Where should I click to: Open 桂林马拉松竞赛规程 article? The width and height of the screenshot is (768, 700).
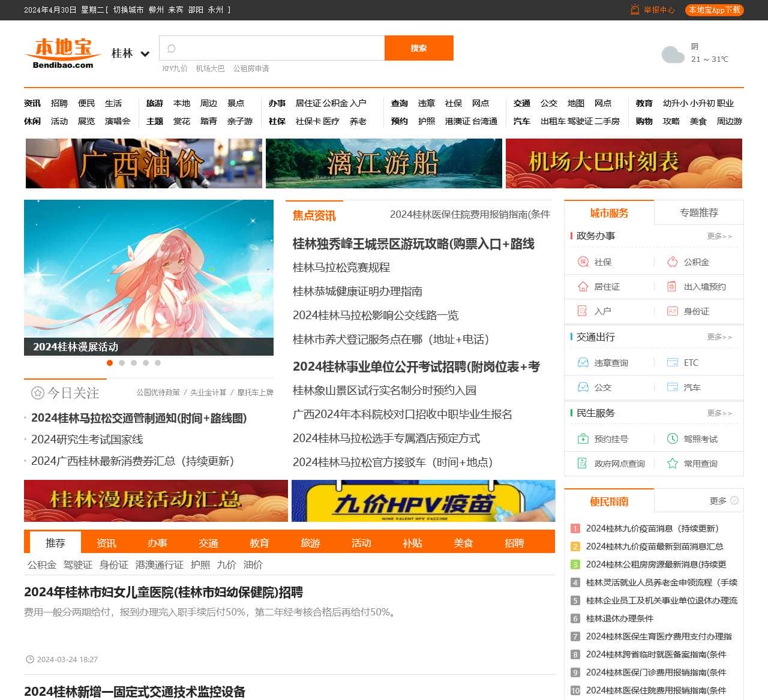pos(341,268)
